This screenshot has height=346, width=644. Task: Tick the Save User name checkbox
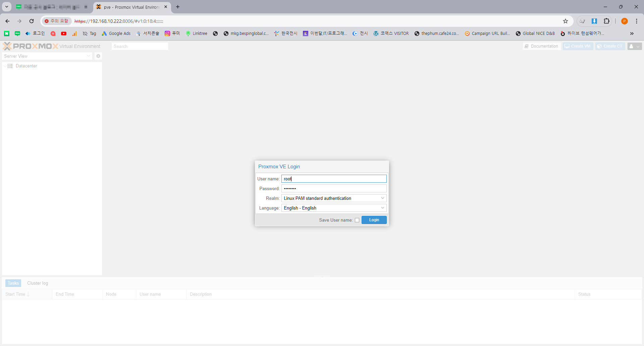coord(357,220)
